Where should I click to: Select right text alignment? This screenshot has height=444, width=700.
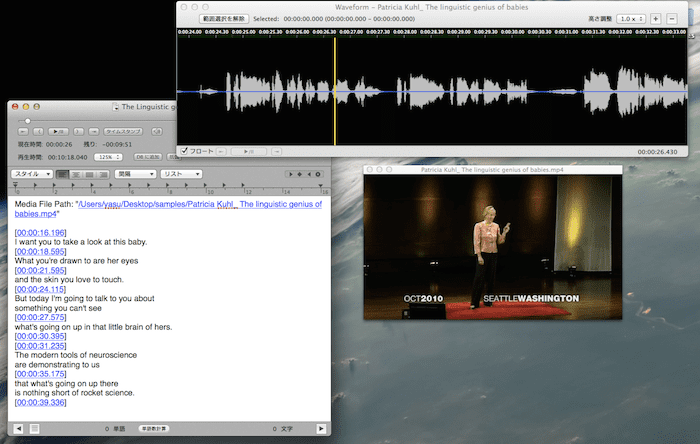pyautogui.click(x=103, y=174)
